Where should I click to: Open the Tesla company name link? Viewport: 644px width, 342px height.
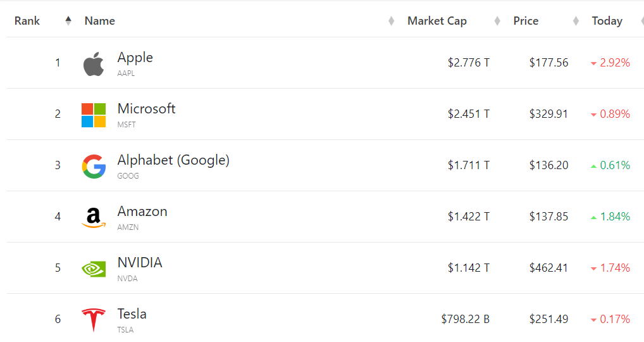[x=132, y=314]
